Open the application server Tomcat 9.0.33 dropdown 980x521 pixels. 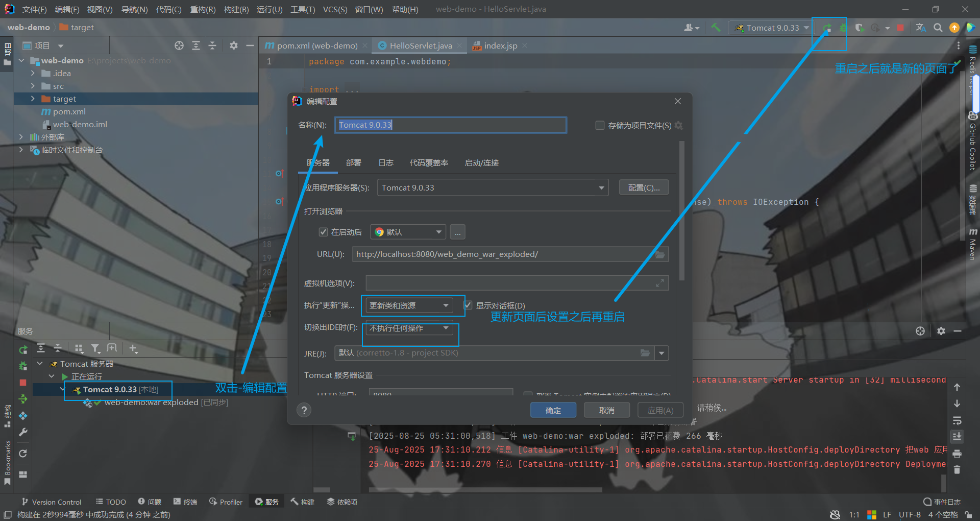tap(493, 187)
